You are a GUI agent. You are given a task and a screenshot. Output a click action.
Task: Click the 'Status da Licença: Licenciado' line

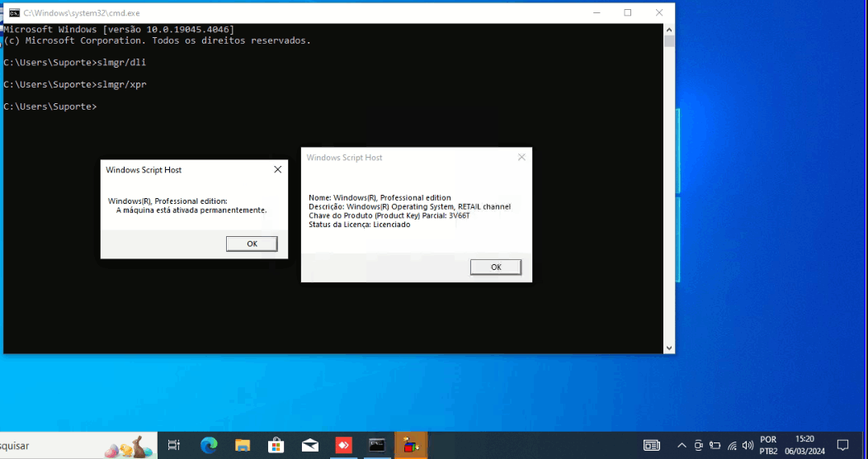click(359, 225)
